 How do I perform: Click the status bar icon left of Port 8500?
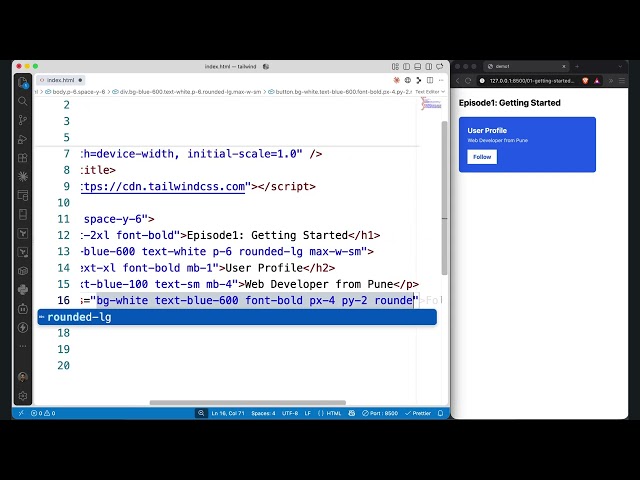click(x=351, y=413)
